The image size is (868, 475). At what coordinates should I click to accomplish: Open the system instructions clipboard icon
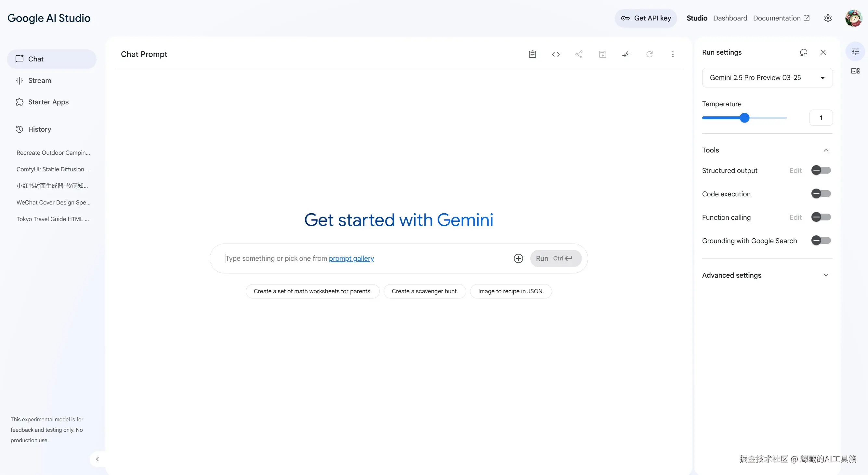(533, 54)
